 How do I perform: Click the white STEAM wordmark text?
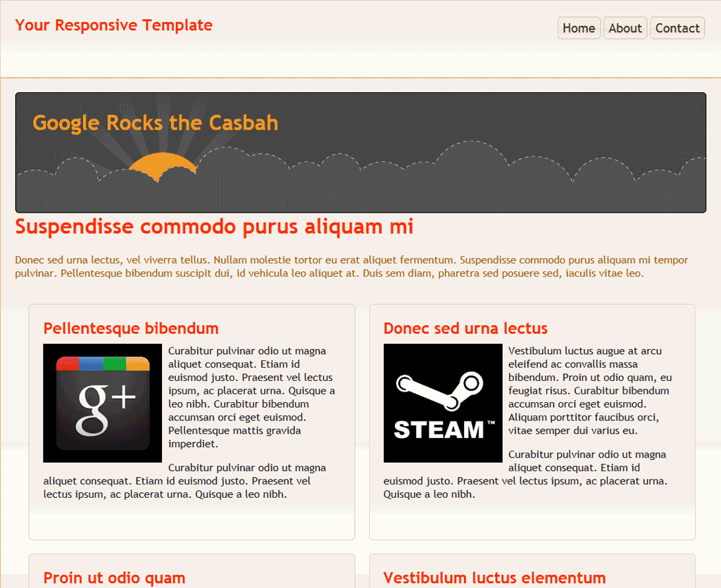click(439, 430)
